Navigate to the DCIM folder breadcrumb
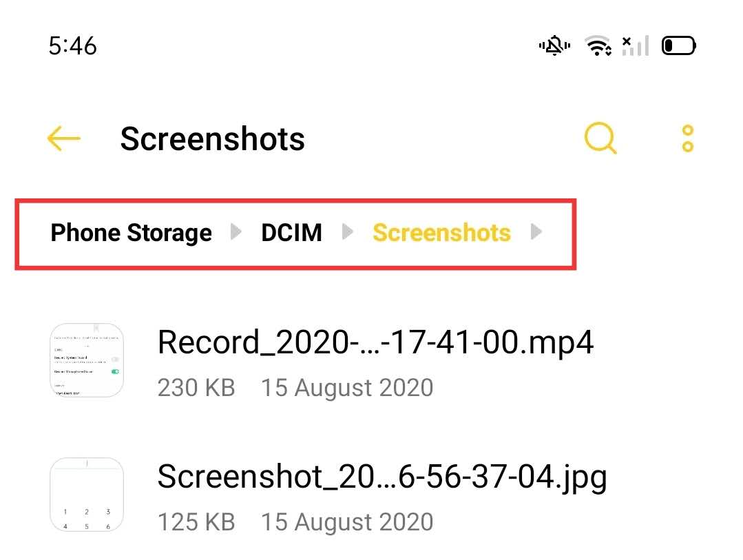Image resolution: width=743 pixels, height=560 pixels. click(291, 233)
